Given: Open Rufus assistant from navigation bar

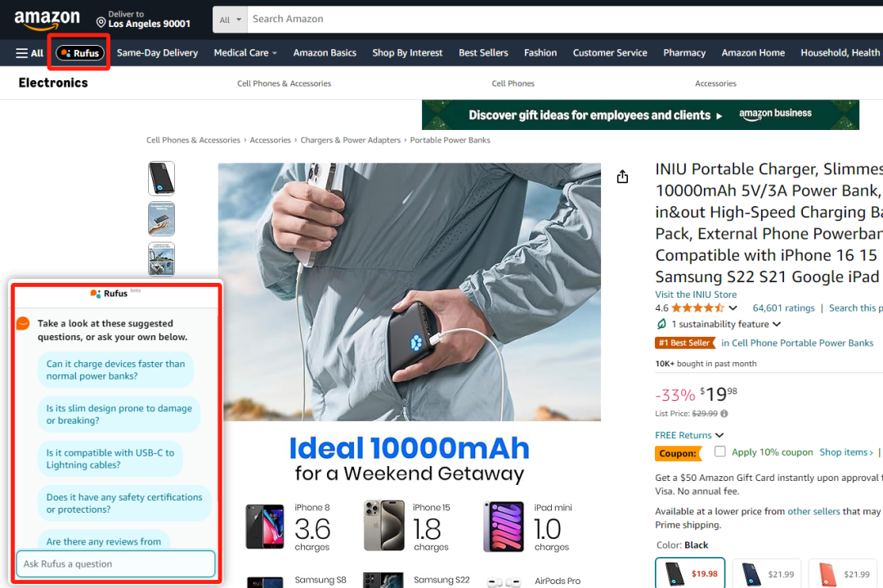Looking at the screenshot, I should point(80,53).
